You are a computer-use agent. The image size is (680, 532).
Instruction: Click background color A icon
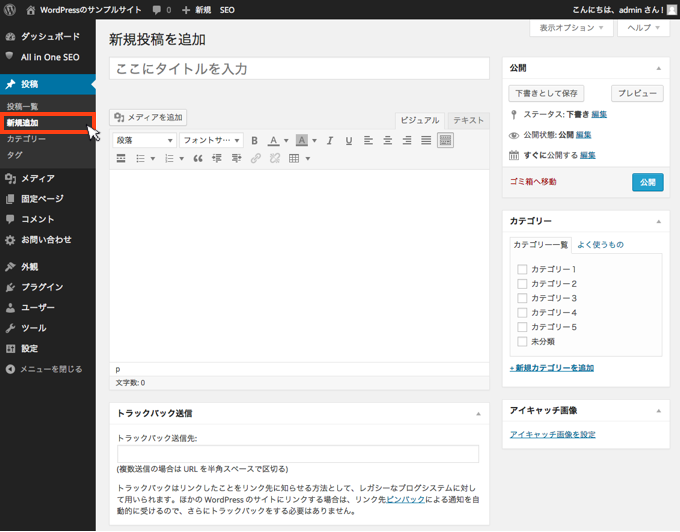301,140
